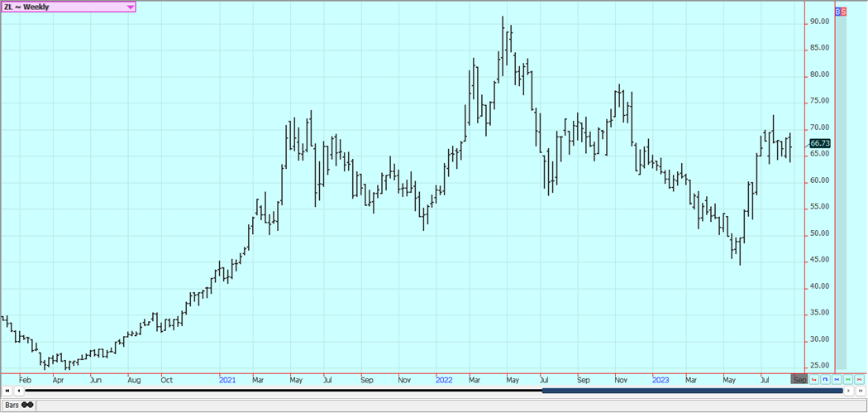
Task: Click the 50.00 price axis label
Action: [819, 233]
